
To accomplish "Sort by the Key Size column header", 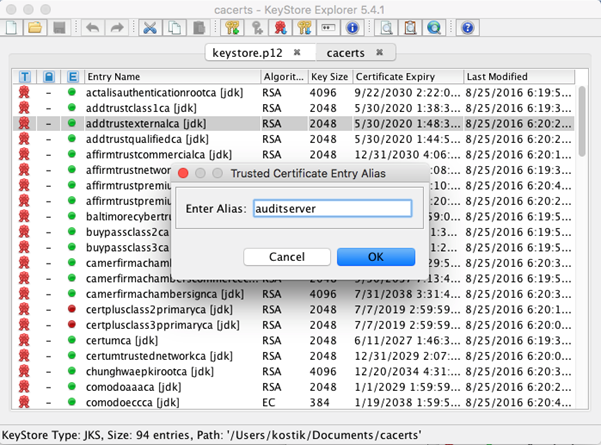I will point(330,77).
